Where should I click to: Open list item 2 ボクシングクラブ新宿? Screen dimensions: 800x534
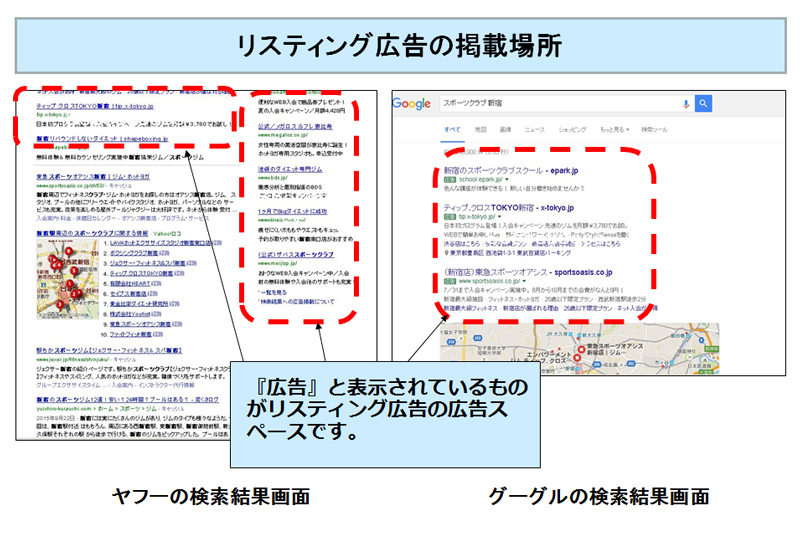point(134,253)
